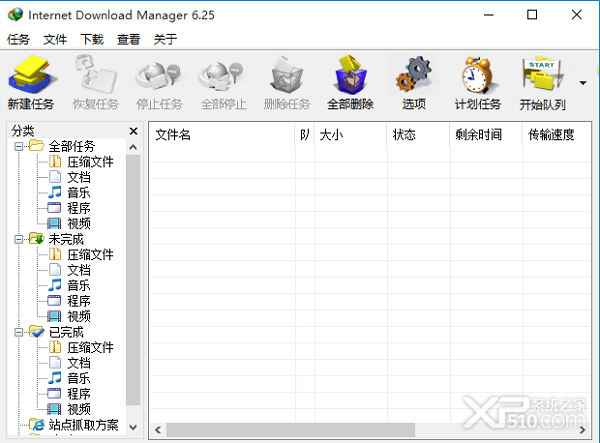The width and height of the screenshot is (600, 443).
Task: Select 压缩文件 under 未完成
Action: (x=90, y=254)
